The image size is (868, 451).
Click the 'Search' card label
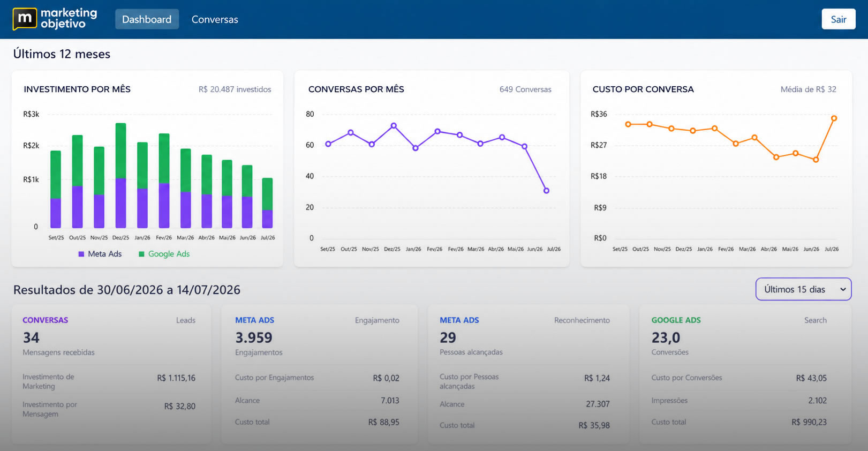tap(816, 320)
